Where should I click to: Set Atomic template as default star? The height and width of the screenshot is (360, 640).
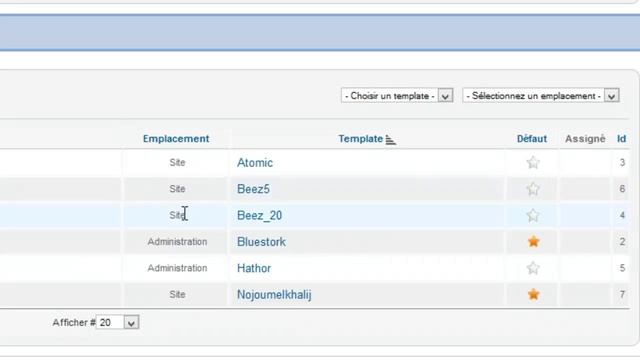[533, 163]
